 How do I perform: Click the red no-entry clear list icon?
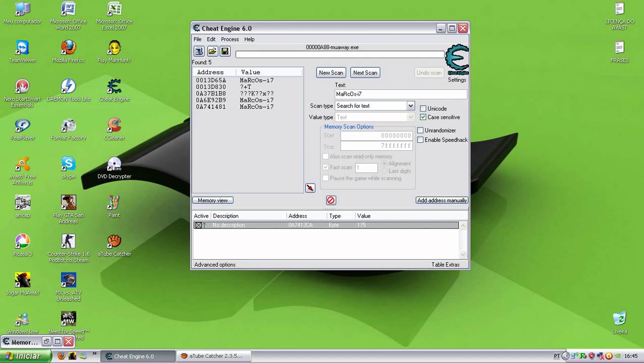click(331, 200)
